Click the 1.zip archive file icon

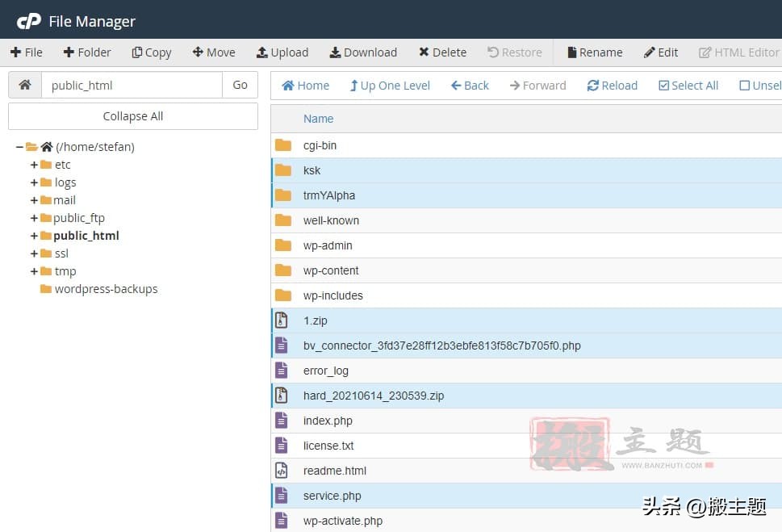(x=282, y=320)
